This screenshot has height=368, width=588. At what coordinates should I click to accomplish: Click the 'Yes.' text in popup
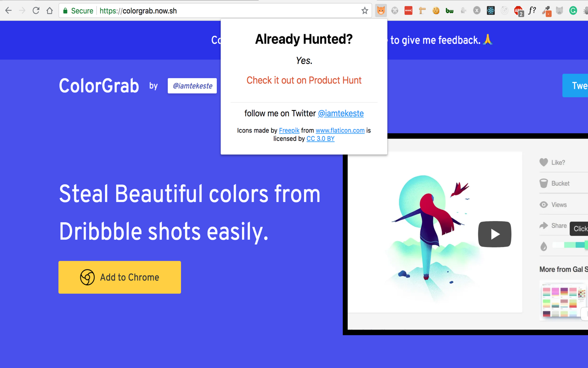(x=304, y=61)
